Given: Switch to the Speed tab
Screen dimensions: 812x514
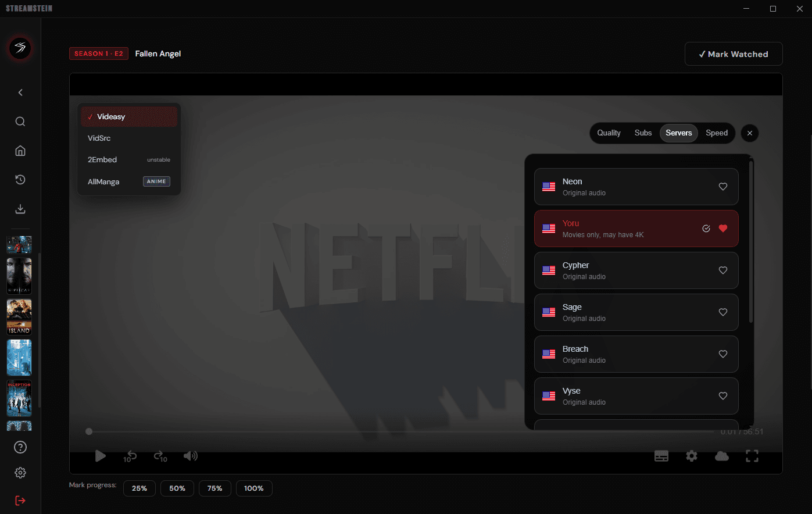Looking at the screenshot, I should pos(717,133).
